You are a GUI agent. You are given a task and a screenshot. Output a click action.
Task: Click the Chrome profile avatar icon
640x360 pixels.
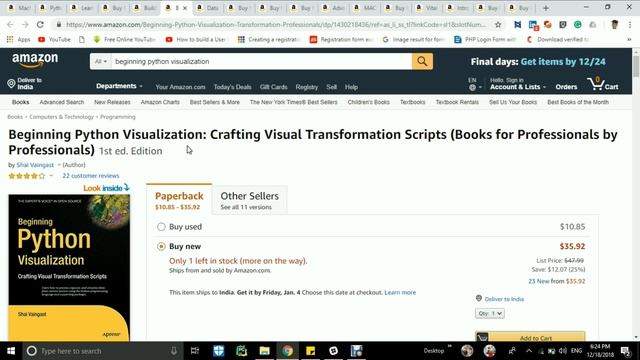coord(614,24)
